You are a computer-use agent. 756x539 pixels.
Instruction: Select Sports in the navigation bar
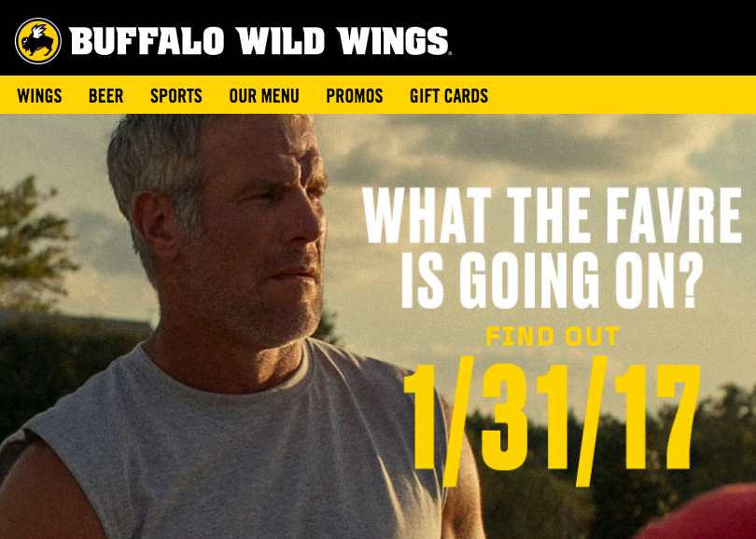[x=176, y=96]
